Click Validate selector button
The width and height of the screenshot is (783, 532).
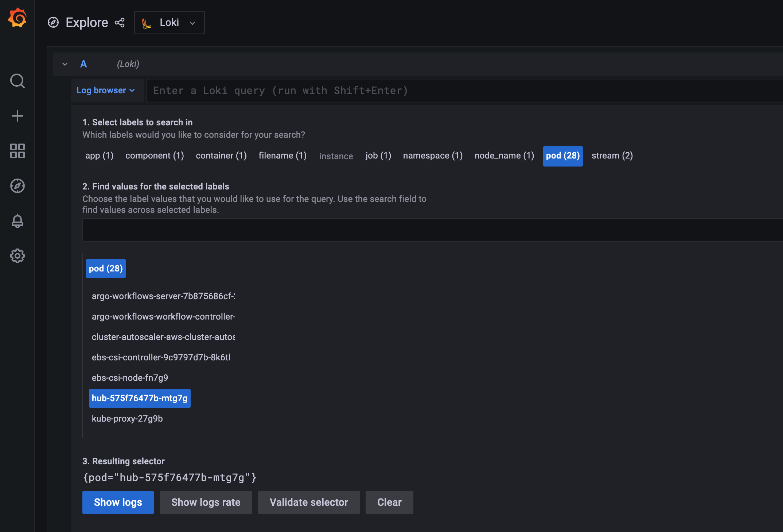pyautogui.click(x=309, y=502)
